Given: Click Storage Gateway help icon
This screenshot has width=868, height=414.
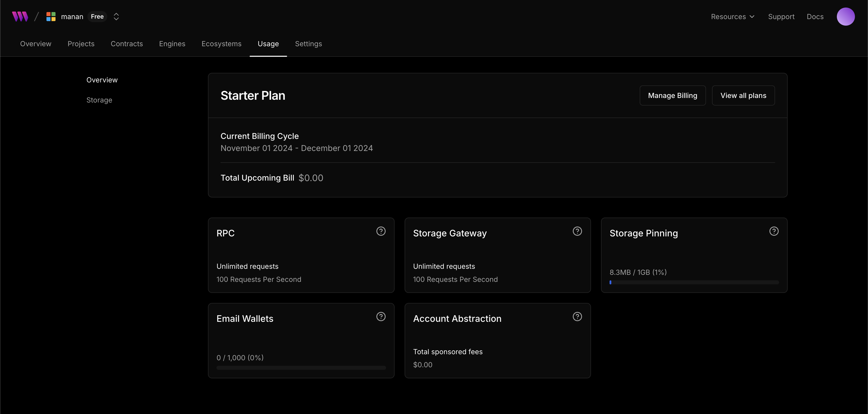Looking at the screenshot, I should pos(577,231).
